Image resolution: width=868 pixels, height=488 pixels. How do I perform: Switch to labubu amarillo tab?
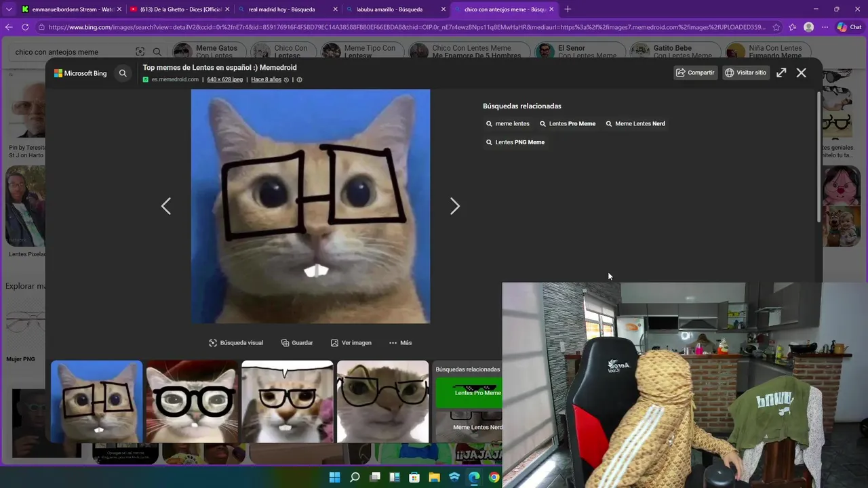[395, 9]
